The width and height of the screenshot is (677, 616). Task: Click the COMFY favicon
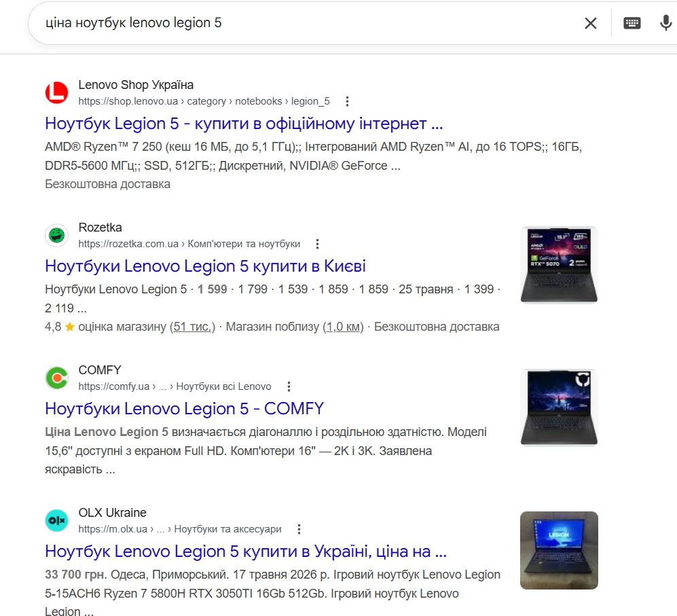pos(56,378)
